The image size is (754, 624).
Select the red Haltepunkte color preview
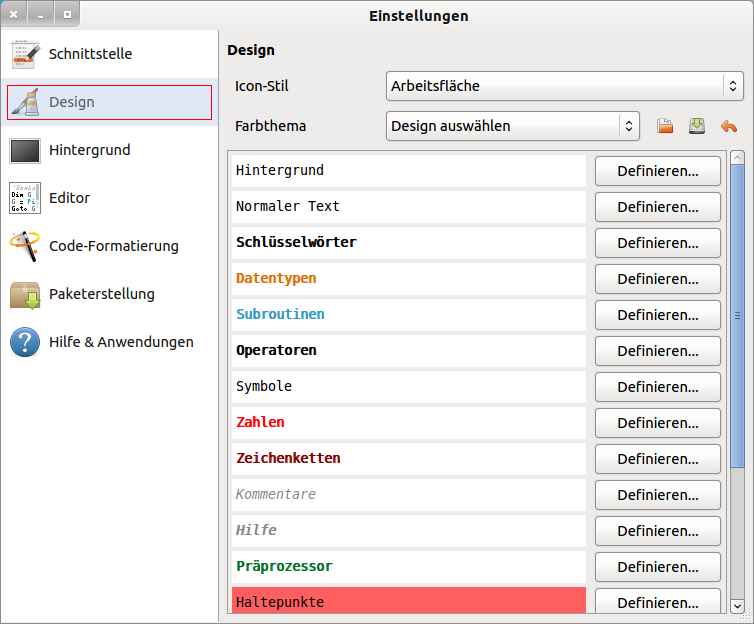408,601
